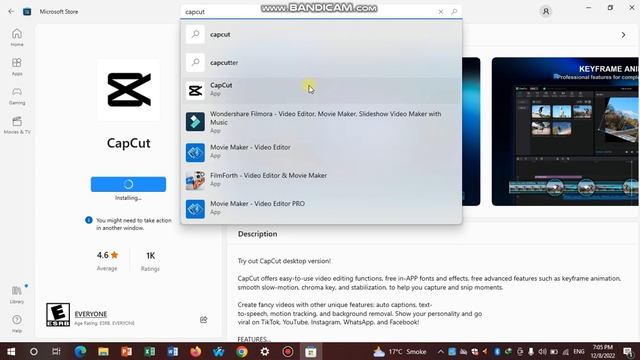Show hidden system tray icons
Image resolution: width=640 pixels, height=360 pixels.
click(440, 351)
